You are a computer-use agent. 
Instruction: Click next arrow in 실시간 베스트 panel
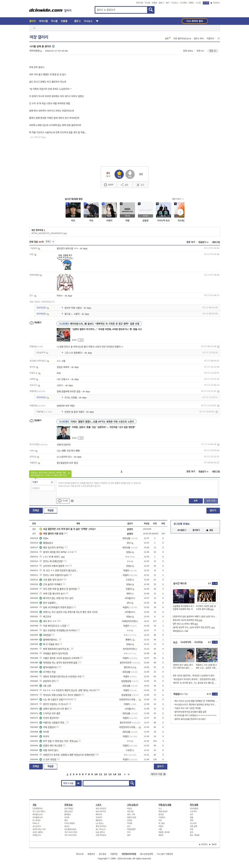pos(216,583)
